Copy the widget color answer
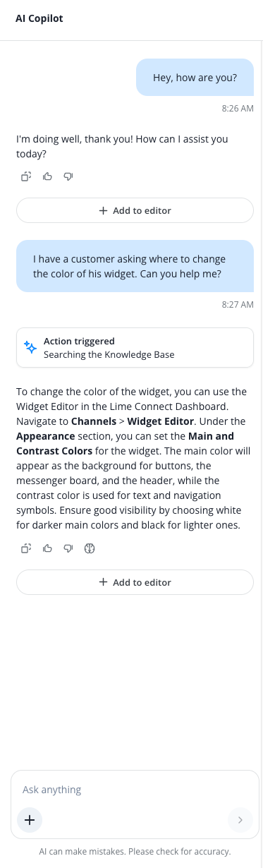The width and height of the screenshot is (263, 868). (25, 548)
